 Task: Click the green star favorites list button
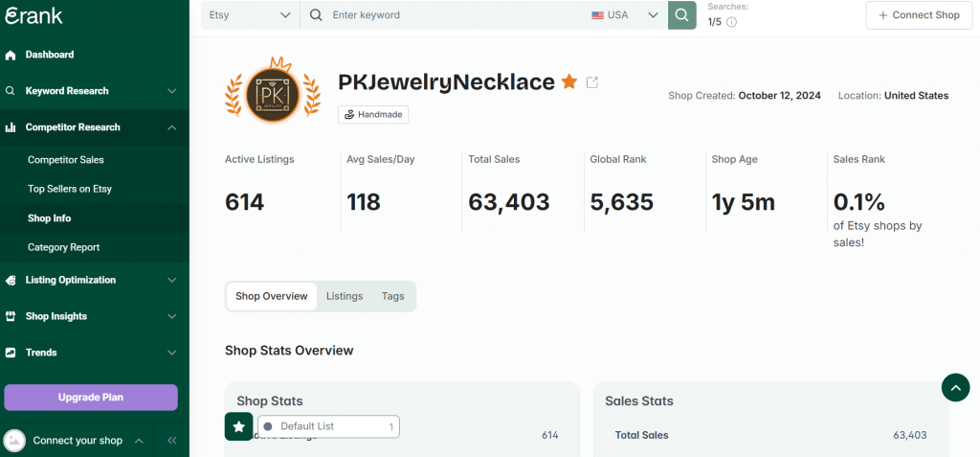(x=238, y=426)
